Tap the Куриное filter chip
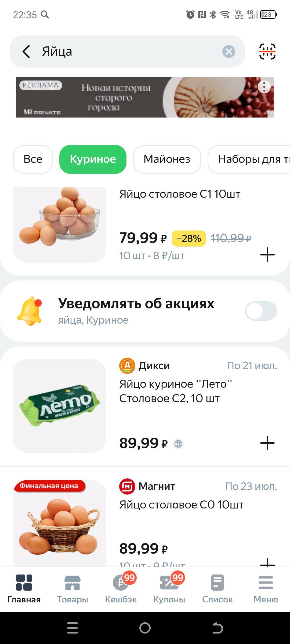The height and width of the screenshot is (644, 290). click(93, 159)
